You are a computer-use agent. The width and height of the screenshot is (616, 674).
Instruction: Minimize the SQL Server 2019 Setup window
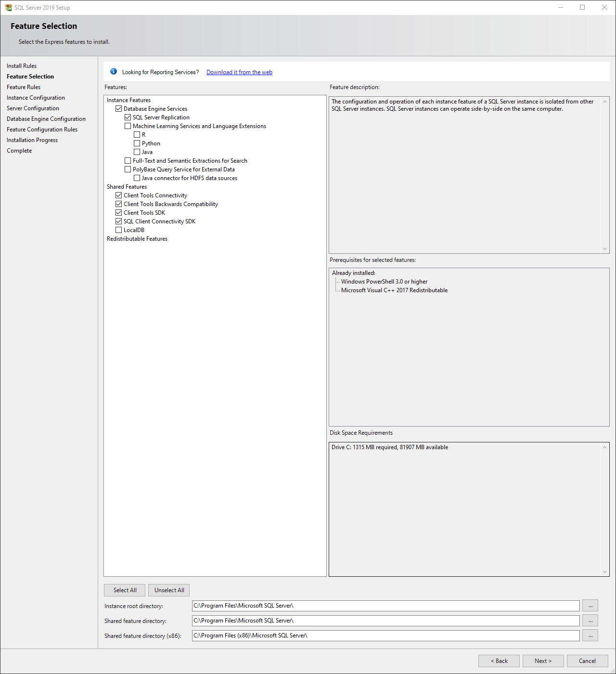coord(561,7)
